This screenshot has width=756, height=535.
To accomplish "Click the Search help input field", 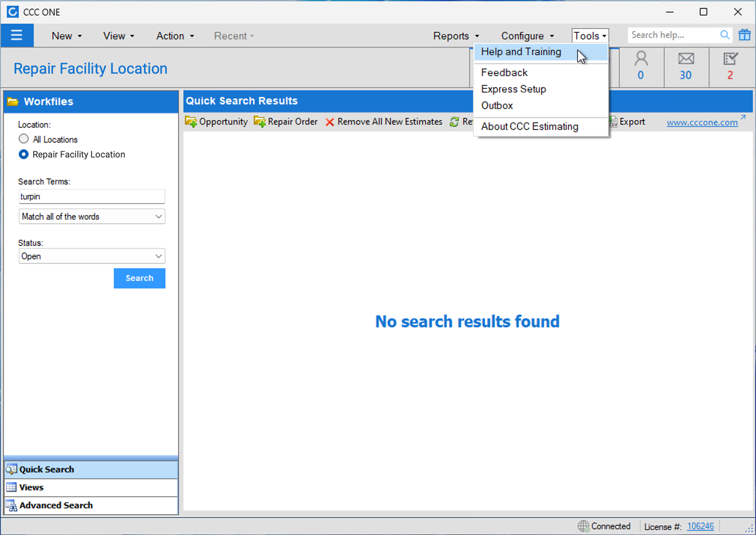I will coord(674,35).
